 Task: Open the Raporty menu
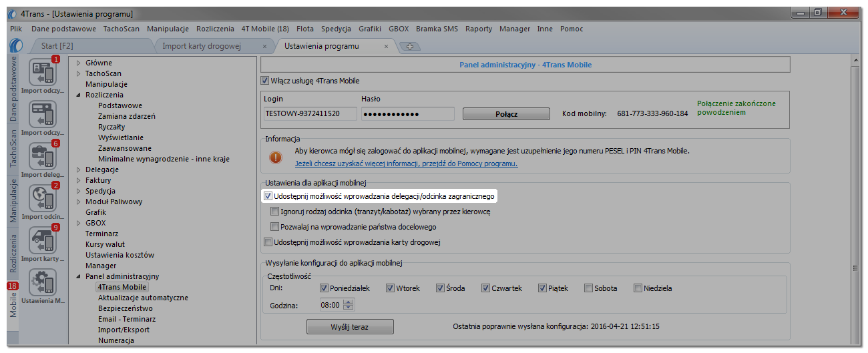click(x=479, y=29)
